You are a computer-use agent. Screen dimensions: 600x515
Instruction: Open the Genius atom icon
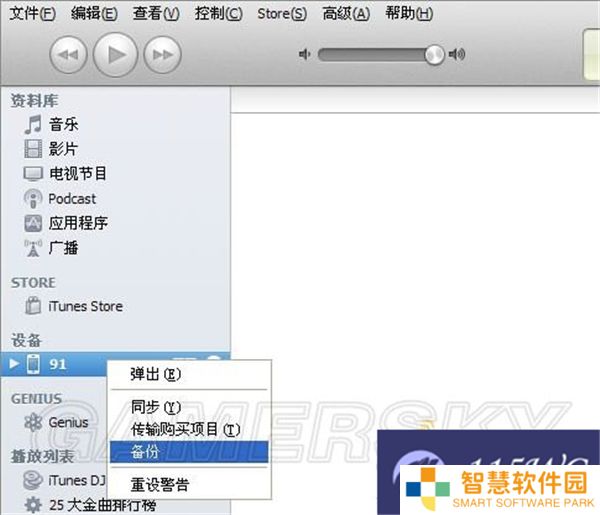[x=33, y=422]
